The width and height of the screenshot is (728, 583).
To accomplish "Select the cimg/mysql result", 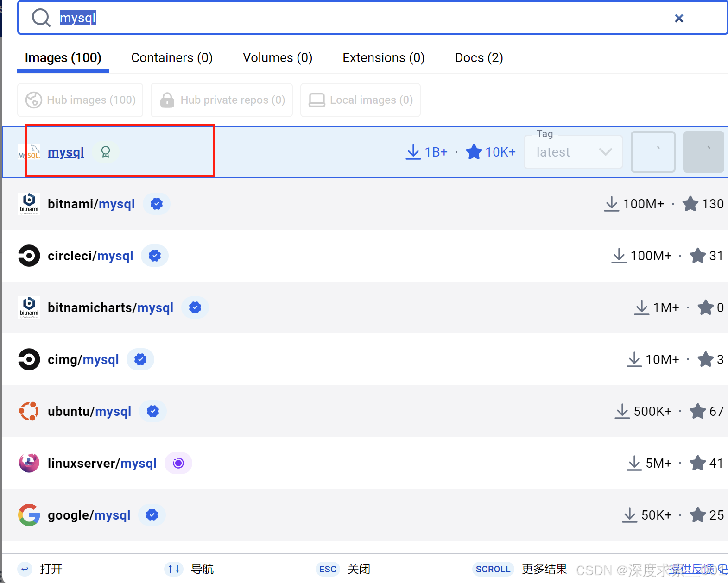I will pos(365,359).
